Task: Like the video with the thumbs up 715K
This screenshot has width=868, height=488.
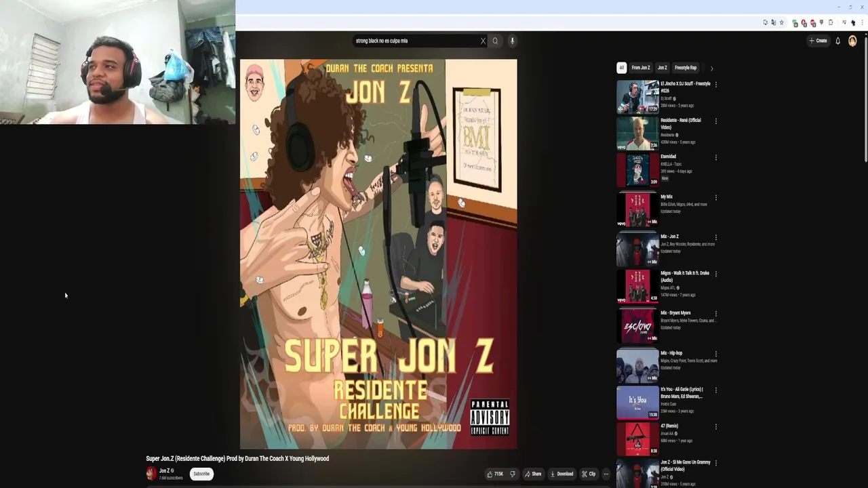Action: click(x=495, y=474)
